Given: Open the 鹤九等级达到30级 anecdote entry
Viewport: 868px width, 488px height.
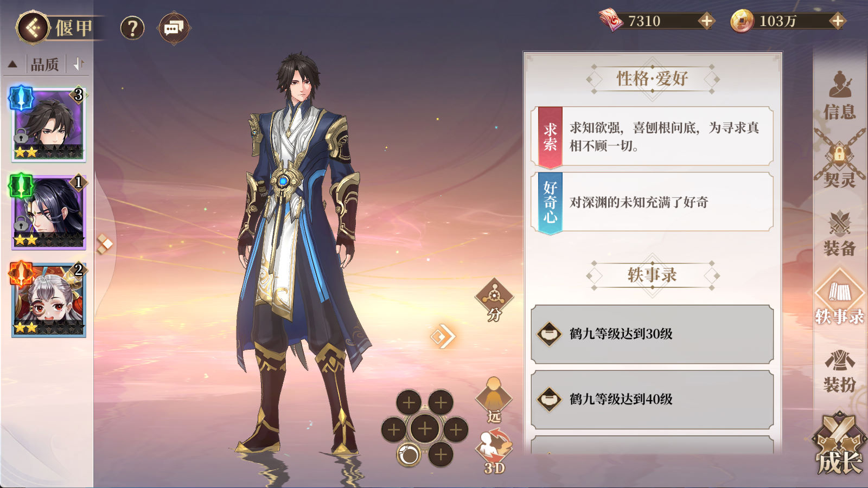Looking at the screenshot, I should (652, 334).
